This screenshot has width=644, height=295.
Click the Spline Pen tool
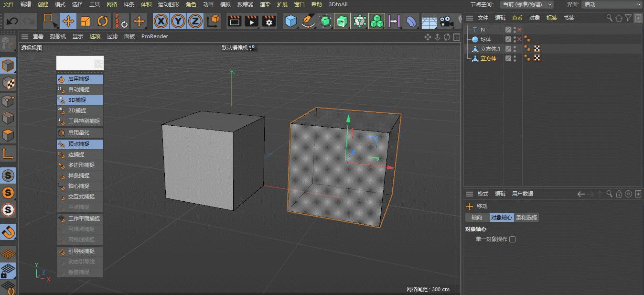(x=308, y=21)
